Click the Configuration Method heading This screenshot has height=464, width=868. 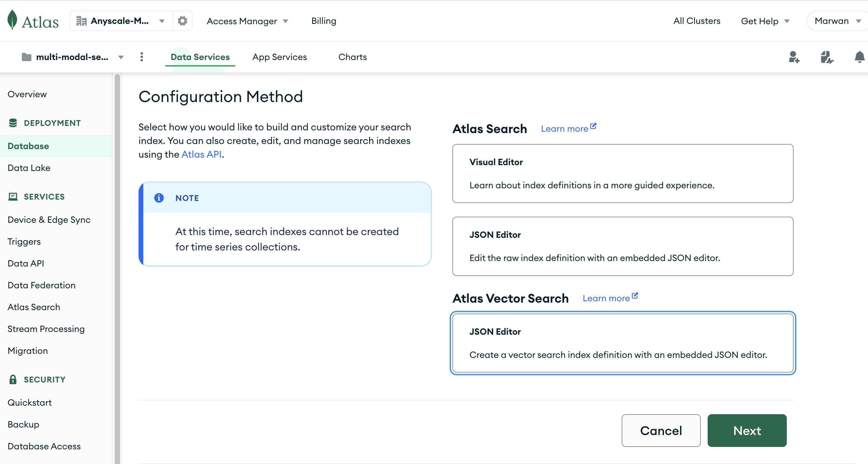(x=221, y=97)
